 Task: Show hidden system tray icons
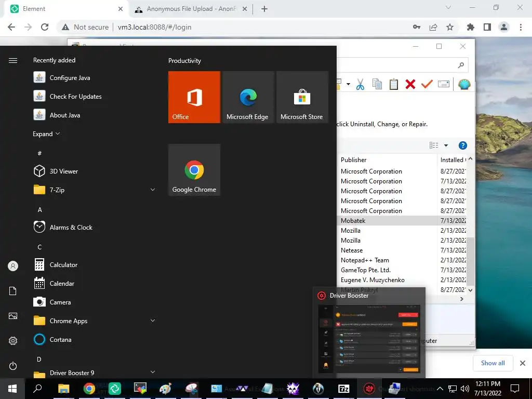click(440, 389)
